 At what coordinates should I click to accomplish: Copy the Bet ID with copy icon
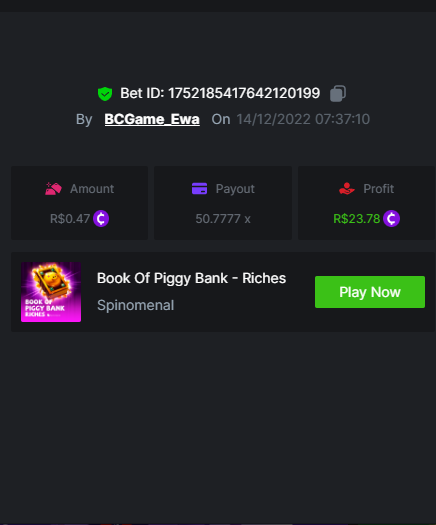click(x=338, y=93)
